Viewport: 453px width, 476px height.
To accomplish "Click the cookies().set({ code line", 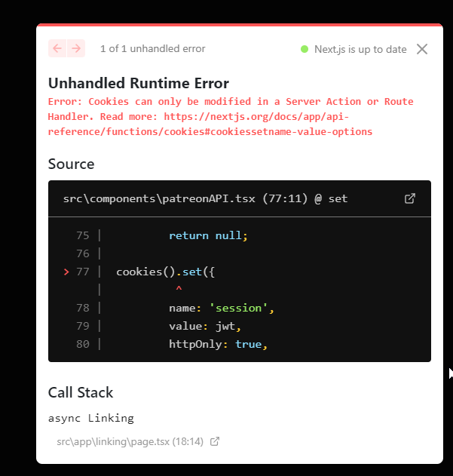I will [x=170, y=272].
